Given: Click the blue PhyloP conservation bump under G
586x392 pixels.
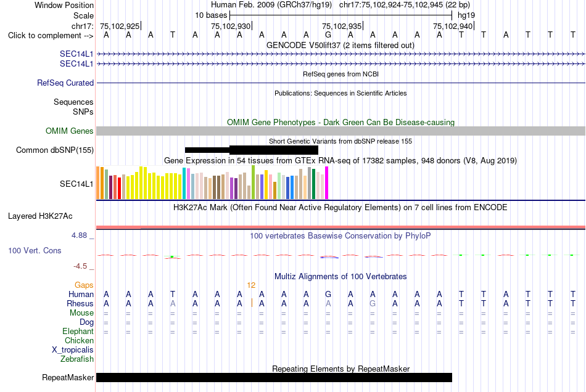Looking at the screenshot, I should pyautogui.click(x=329, y=257).
